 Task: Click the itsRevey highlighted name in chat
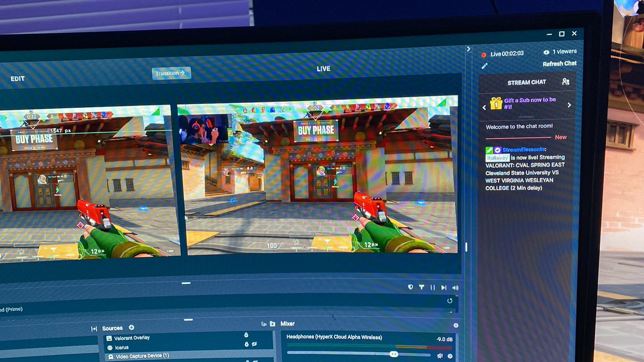pos(497,158)
